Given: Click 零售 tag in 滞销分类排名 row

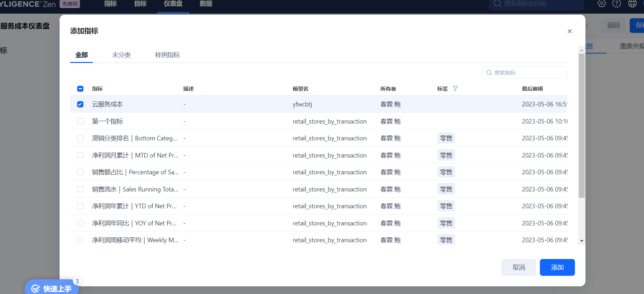Looking at the screenshot, I should (446, 138).
